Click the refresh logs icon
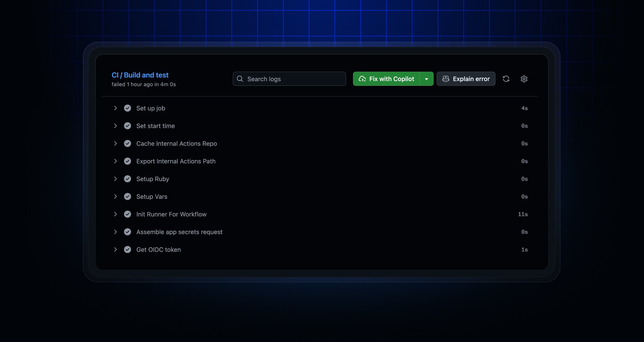644x342 pixels. [506, 79]
